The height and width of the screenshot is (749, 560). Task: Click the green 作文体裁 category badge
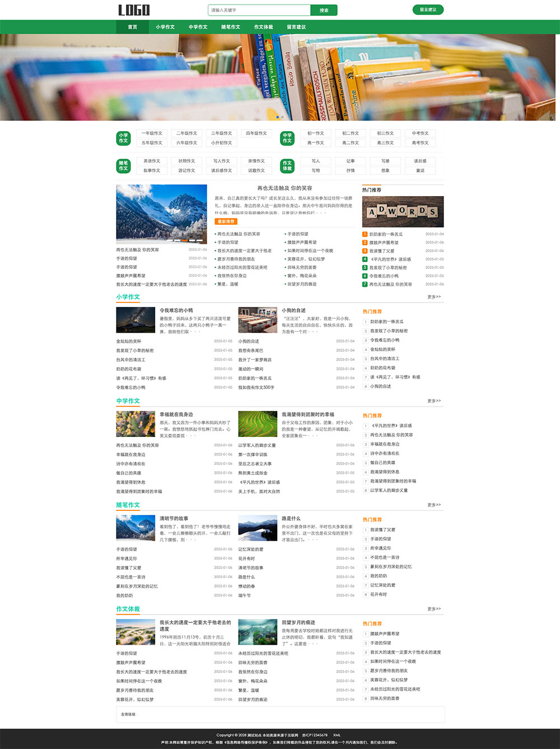287,166
